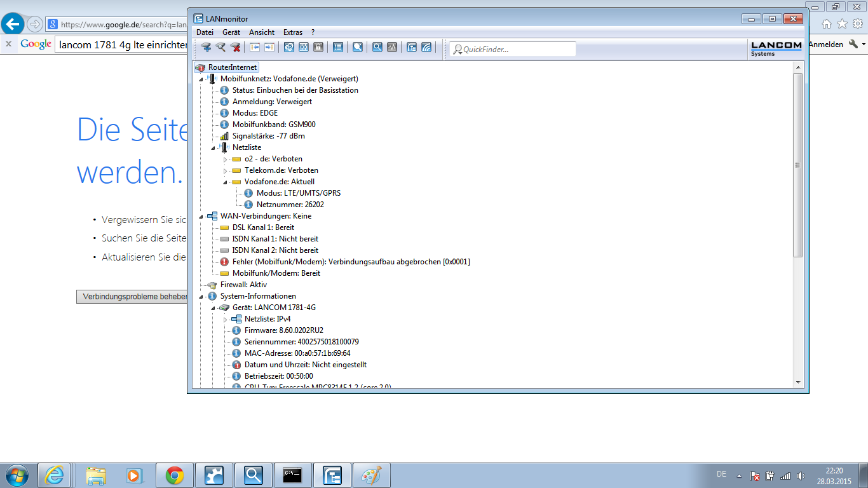Open the Gerät menu

[231, 32]
